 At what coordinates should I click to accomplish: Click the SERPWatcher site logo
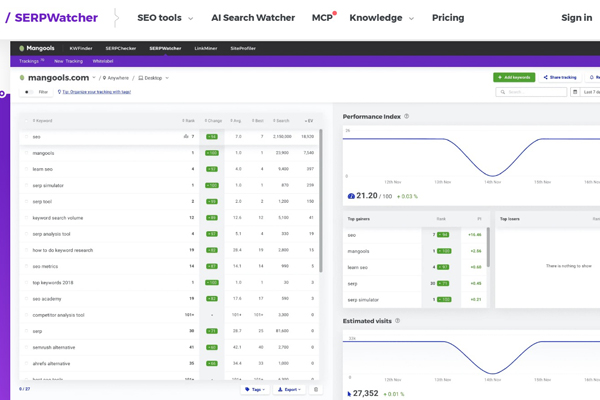pyautogui.click(x=52, y=18)
